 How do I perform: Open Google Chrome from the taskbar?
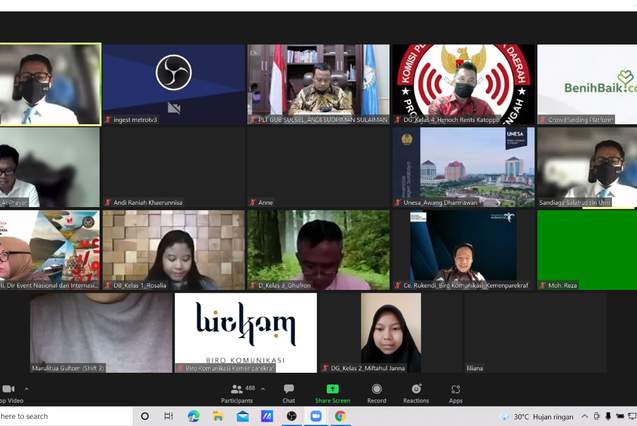click(x=340, y=416)
